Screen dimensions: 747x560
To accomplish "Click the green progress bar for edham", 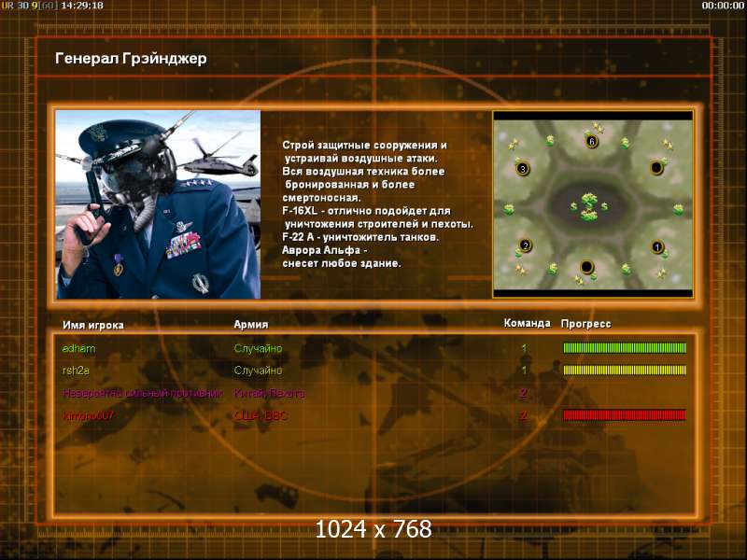I will tap(625, 348).
